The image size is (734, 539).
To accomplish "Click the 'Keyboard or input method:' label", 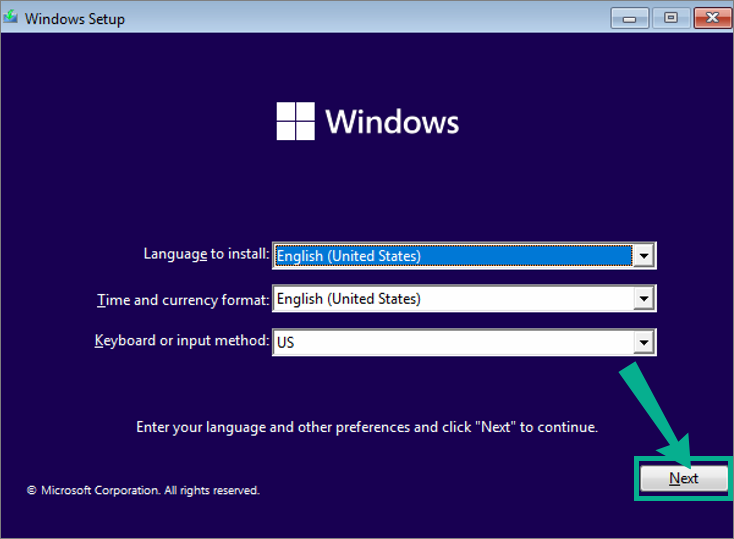I will point(182,340).
